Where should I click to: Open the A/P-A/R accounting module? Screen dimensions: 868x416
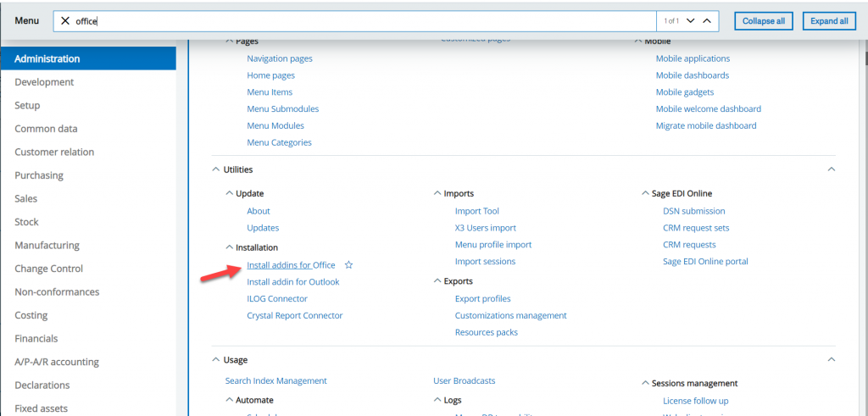click(x=57, y=362)
